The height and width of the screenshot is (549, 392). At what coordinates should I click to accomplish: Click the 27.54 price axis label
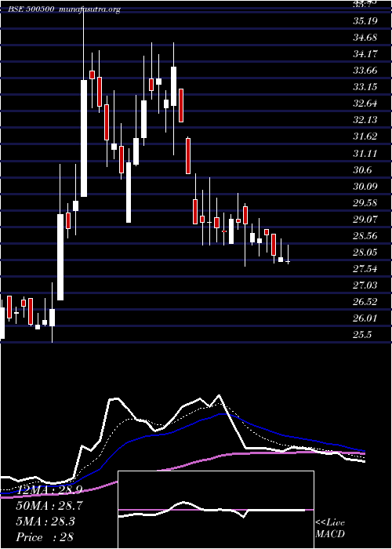(365, 268)
